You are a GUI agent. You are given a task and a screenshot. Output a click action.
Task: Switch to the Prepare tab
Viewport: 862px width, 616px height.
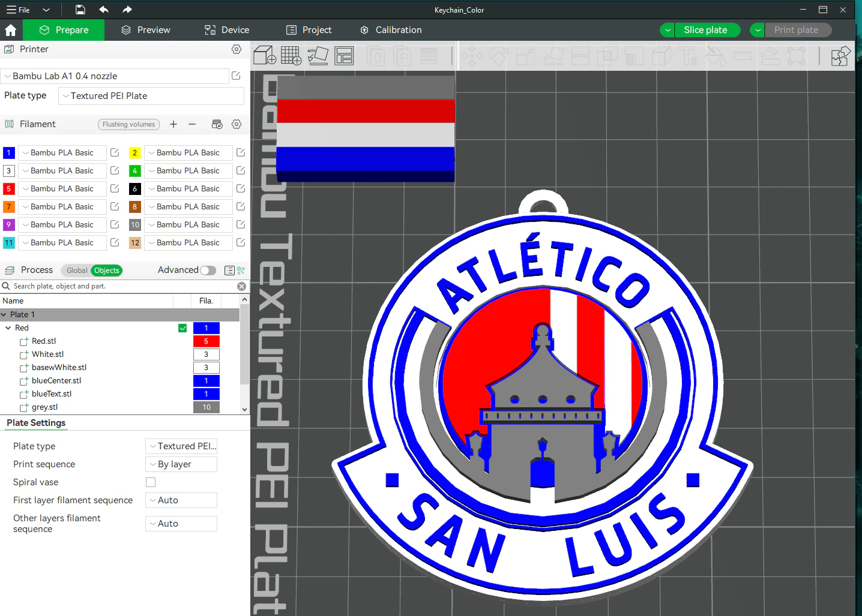(x=63, y=30)
